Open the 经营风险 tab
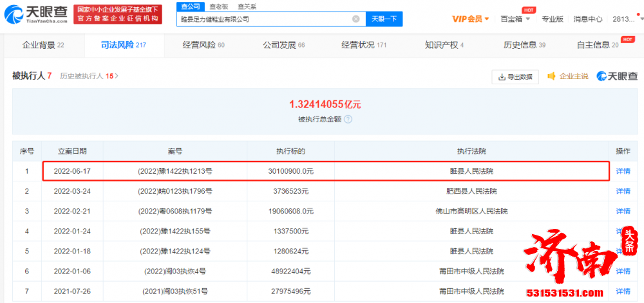The image size is (644, 303). (203, 45)
